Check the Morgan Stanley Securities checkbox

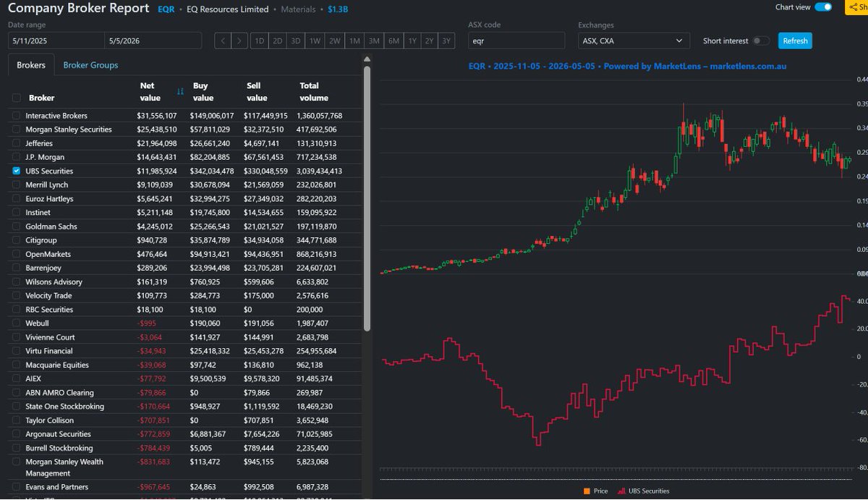coord(17,130)
